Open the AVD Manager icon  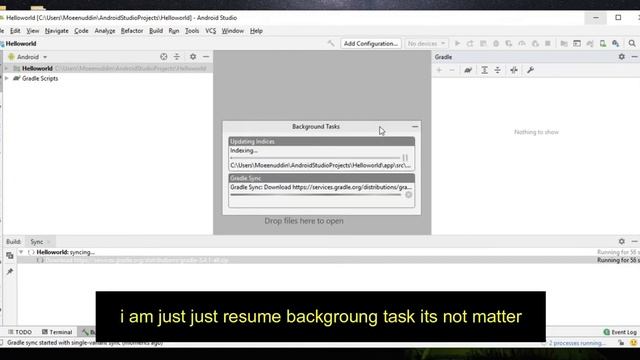[602, 43]
